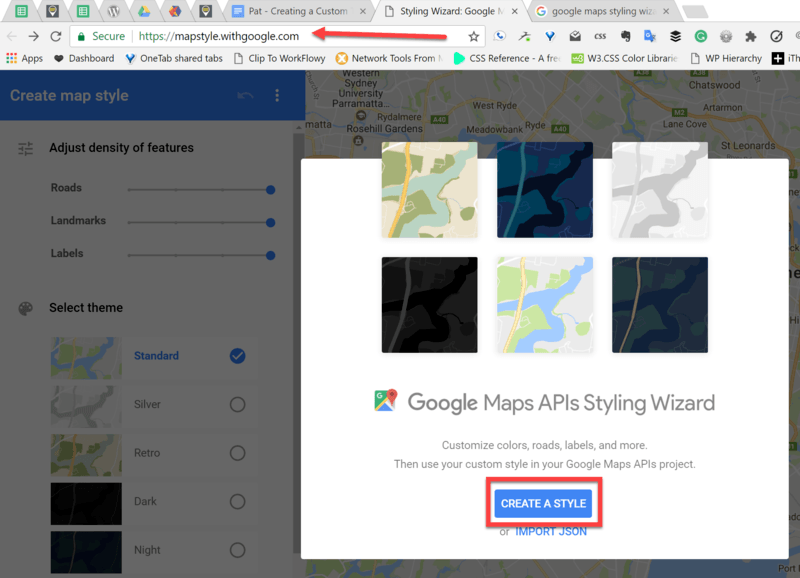Open the first pinned Google Sheets tab
This screenshot has height=578, width=800.
pyautogui.click(x=21, y=11)
